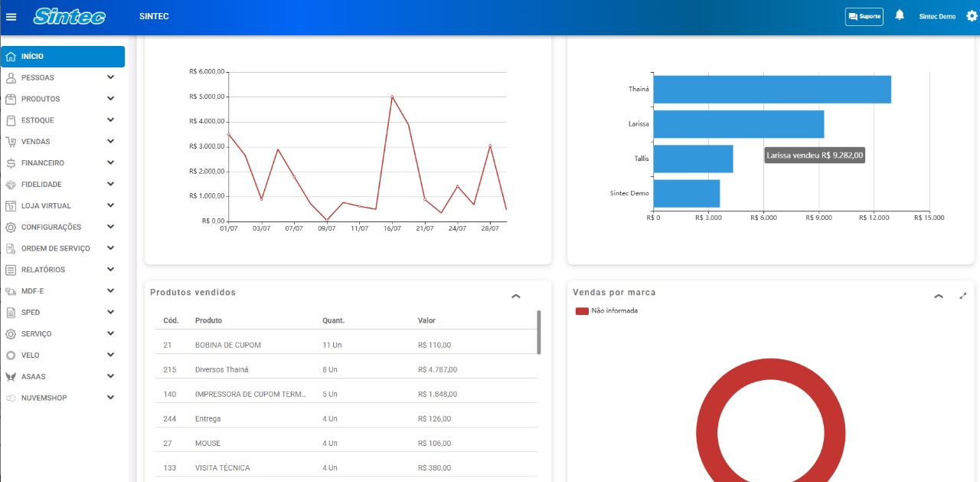
Task: Click the Sintec Demo user name
Action: click(x=937, y=17)
